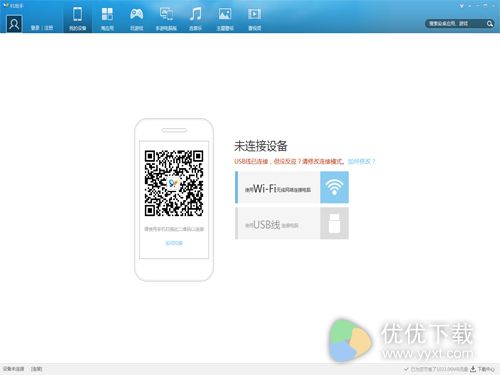
Task: Open the games controller section
Action: (136, 18)
